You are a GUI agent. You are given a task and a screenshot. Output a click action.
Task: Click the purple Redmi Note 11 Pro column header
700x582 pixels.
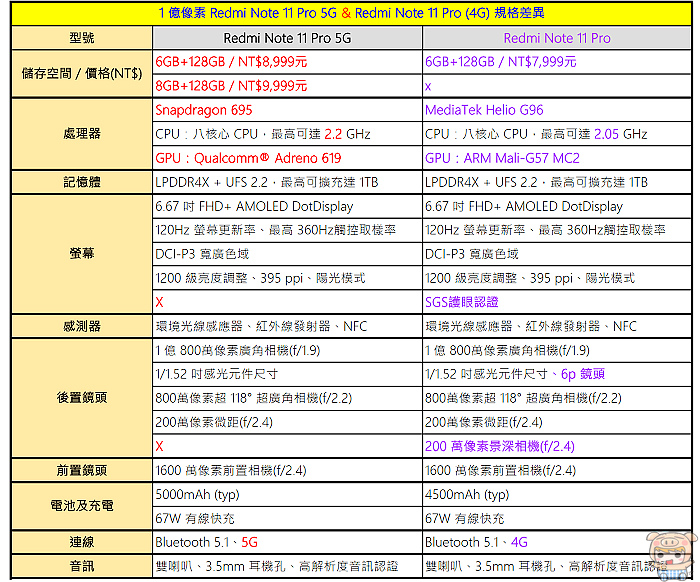click(557, 38)
